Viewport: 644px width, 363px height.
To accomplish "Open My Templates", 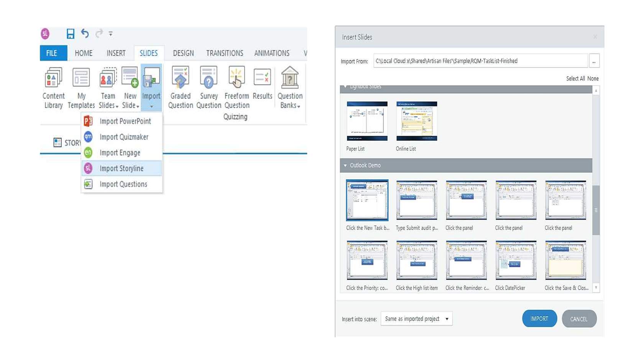I will click(x=81, y=87).
